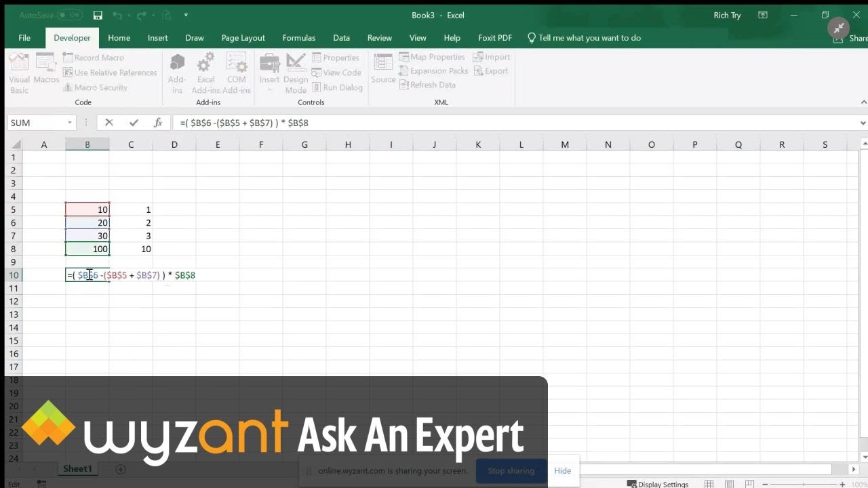Click cell B6 containing 20

87,222
